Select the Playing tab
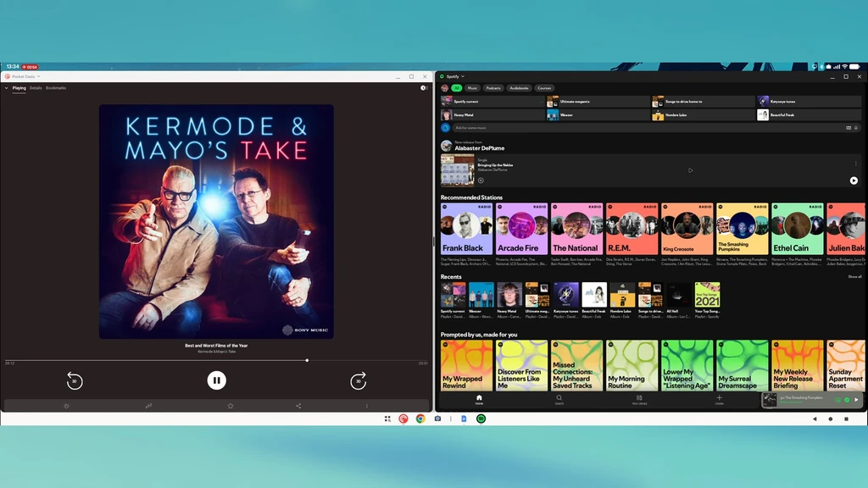This screenshot has width=868, height=488. pyautogui.click(x=19, y=88)
